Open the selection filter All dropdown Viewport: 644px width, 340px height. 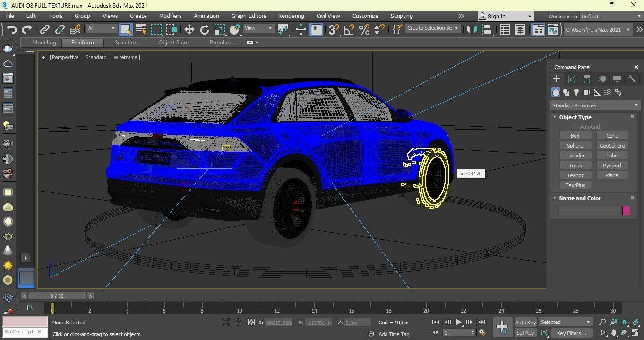101,28
